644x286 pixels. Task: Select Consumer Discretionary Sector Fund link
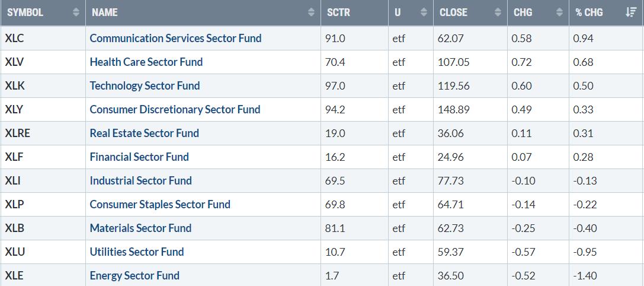click(x=175, y=109)
